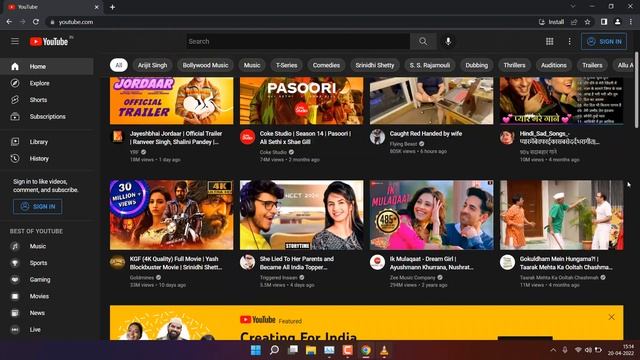Open Movies under Best of YouTube
The image size is (640, 360).
click(x=47, y=297)
